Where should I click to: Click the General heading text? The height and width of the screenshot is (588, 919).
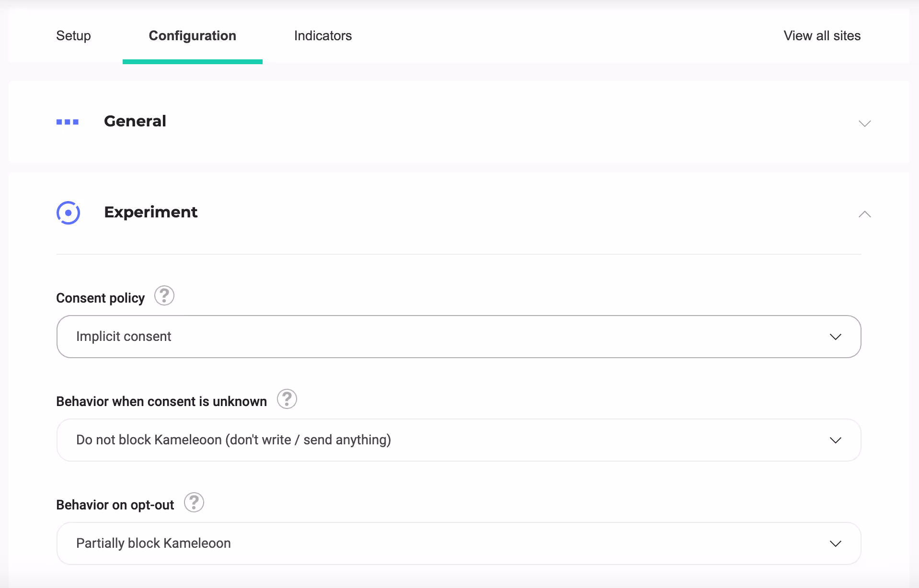[135, 121]
